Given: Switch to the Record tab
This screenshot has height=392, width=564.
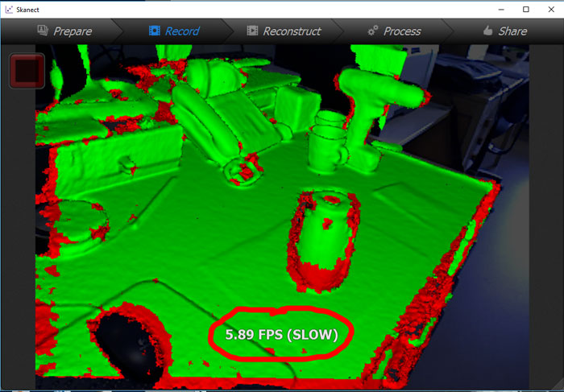Looking at the screenshot, I should click(x=175, y=31).
